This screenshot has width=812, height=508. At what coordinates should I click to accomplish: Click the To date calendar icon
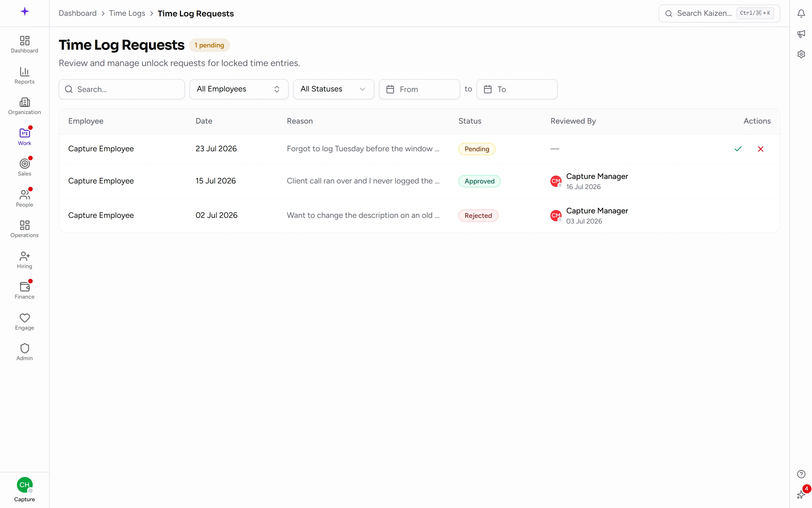click(487, 89)
